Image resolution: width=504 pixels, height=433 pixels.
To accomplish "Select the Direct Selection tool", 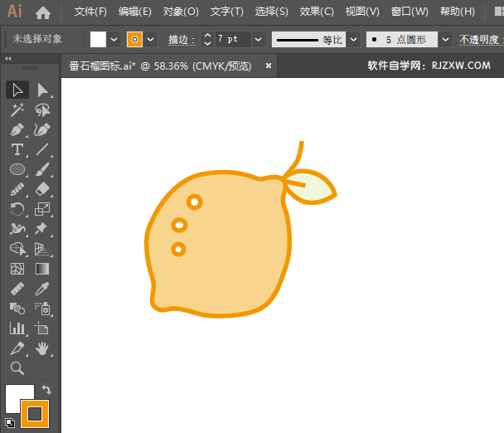I will point(42,90).
